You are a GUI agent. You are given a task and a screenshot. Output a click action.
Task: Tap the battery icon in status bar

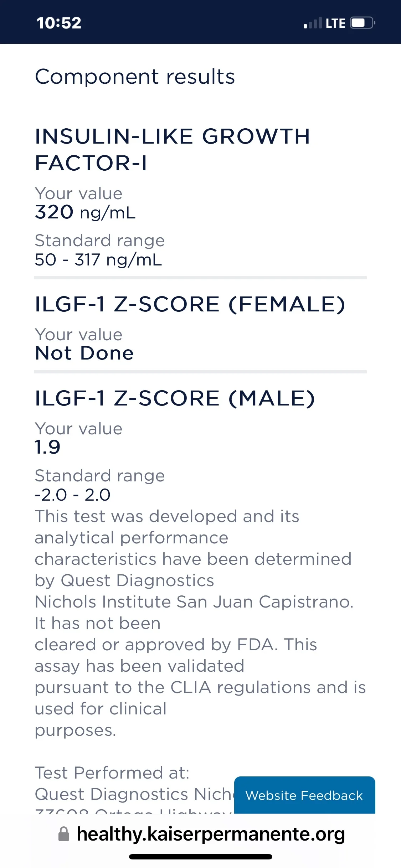(363, 23)
